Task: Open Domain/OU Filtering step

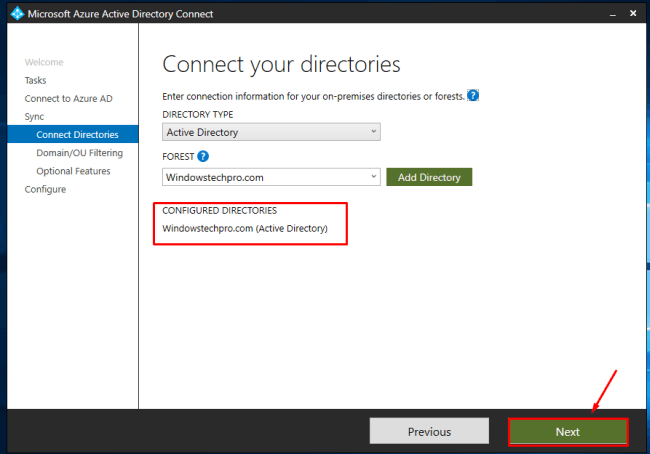Action: pyautogui.click(x=80, y=153)
